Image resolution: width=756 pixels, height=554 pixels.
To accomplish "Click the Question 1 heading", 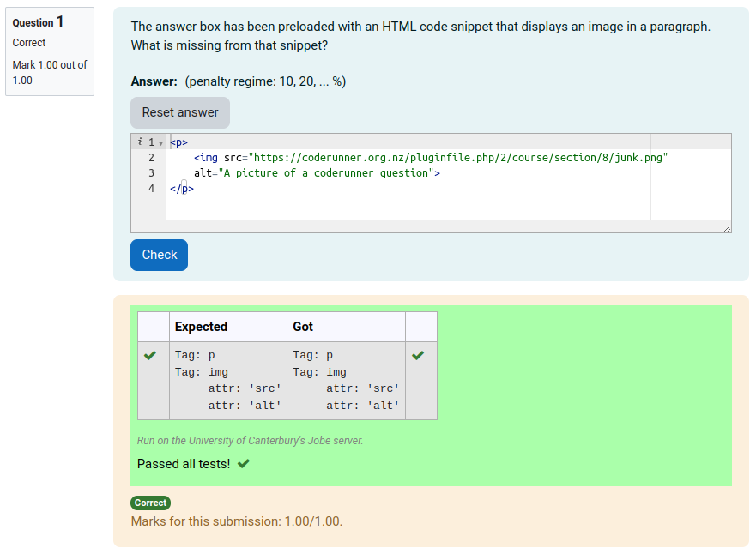I will 38,22.
